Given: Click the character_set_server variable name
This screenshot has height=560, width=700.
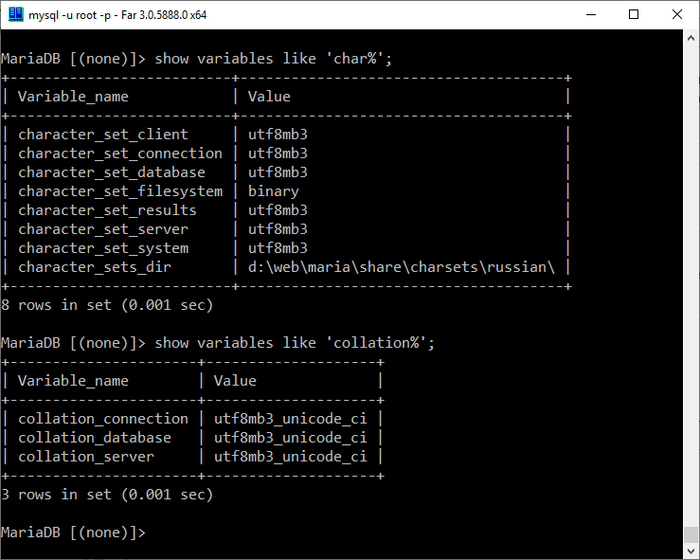Looking at the screenshot, I should point(102,229).
